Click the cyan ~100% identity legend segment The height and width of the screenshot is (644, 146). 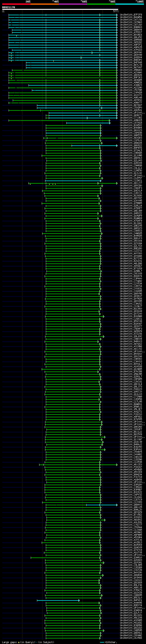(130, 4)
